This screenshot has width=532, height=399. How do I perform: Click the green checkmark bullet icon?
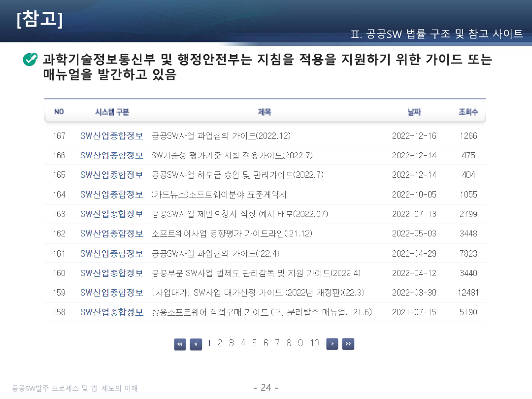click(x=30, y=60)
